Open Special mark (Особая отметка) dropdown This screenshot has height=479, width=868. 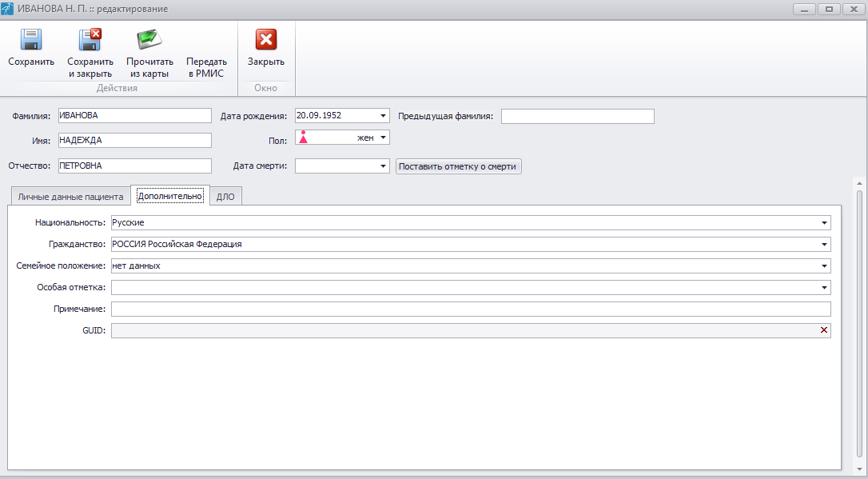(x=823, y=288)
